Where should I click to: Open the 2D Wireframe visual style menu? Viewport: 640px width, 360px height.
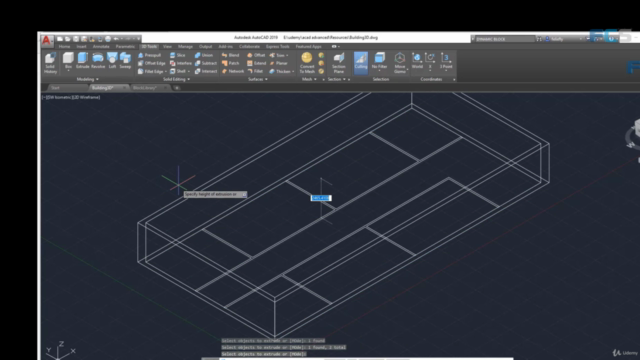click(86, 97)
